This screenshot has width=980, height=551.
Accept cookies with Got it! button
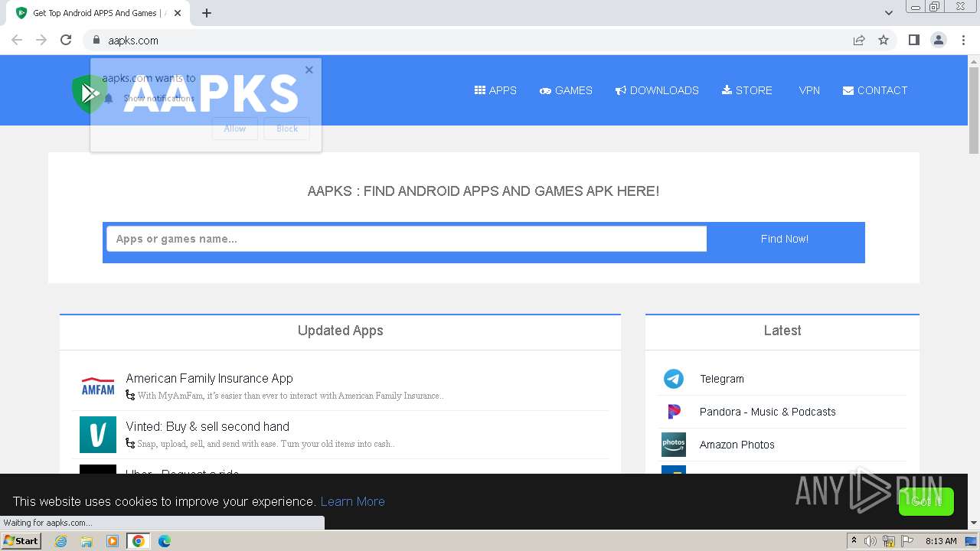click(x=926, y=501)
